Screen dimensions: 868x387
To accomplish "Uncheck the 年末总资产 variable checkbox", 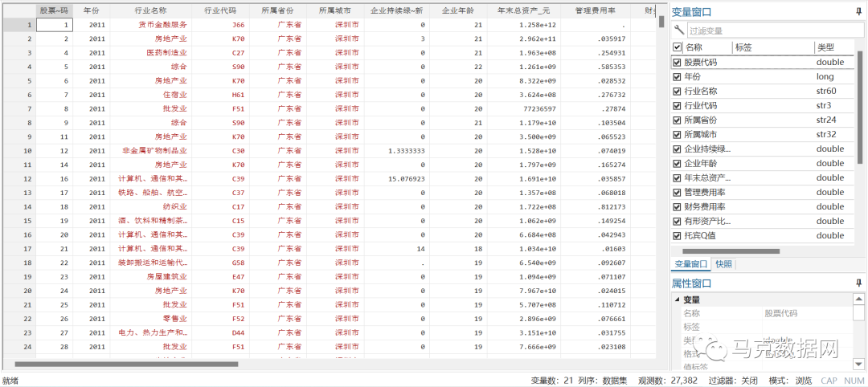I will 677,178.
